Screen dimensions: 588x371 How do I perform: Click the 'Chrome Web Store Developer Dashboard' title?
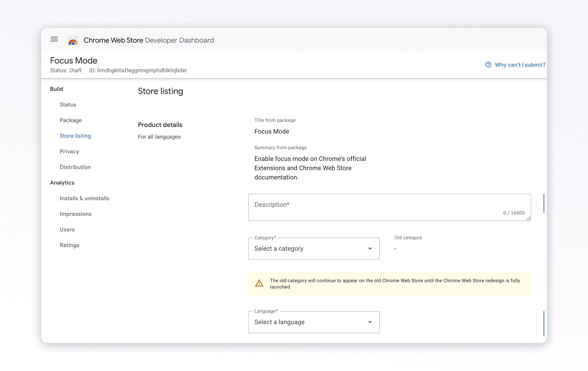(149, 40)
